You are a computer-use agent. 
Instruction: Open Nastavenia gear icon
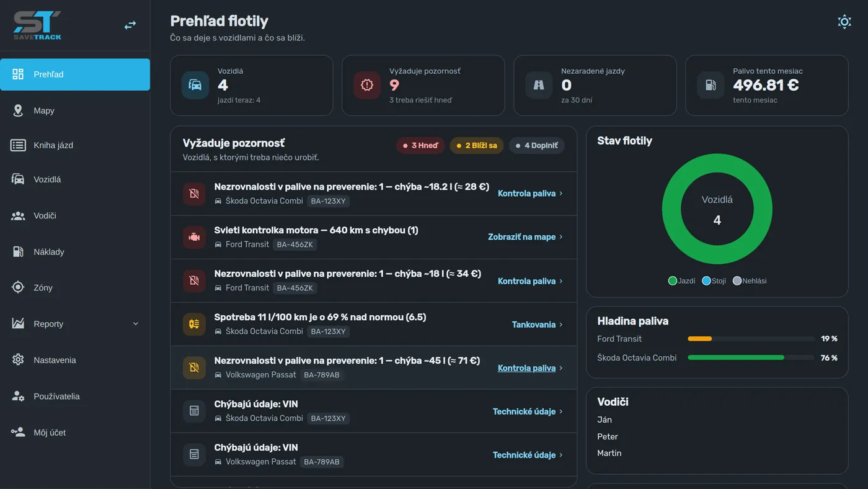click(18, 360)
